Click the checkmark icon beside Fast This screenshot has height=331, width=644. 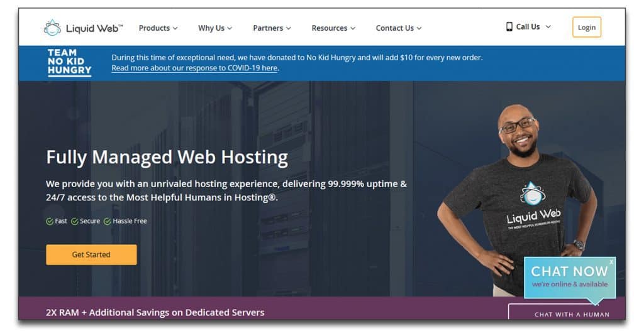(50, 222)
